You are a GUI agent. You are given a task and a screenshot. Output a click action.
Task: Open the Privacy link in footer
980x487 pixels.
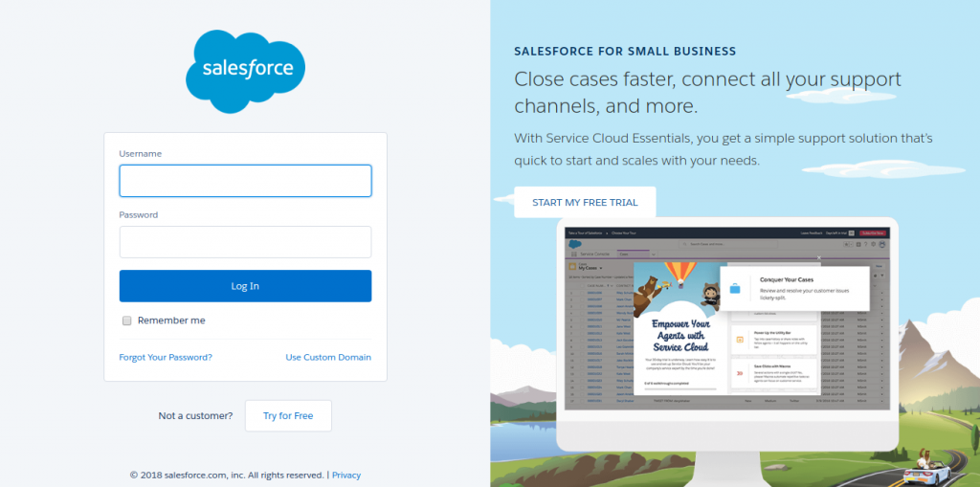346,476
